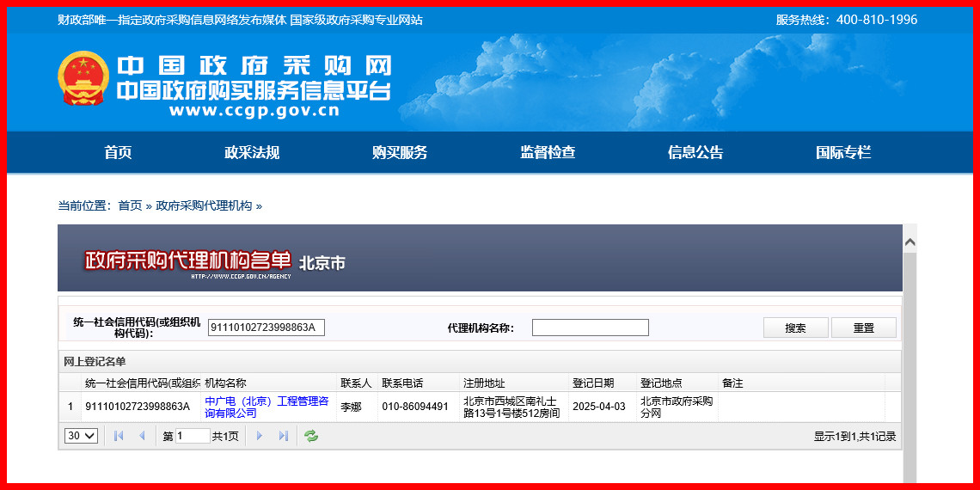This screenshot has width=980, height=490.
Task: Select cell 北京市政府采购分网
Action: 677,407
